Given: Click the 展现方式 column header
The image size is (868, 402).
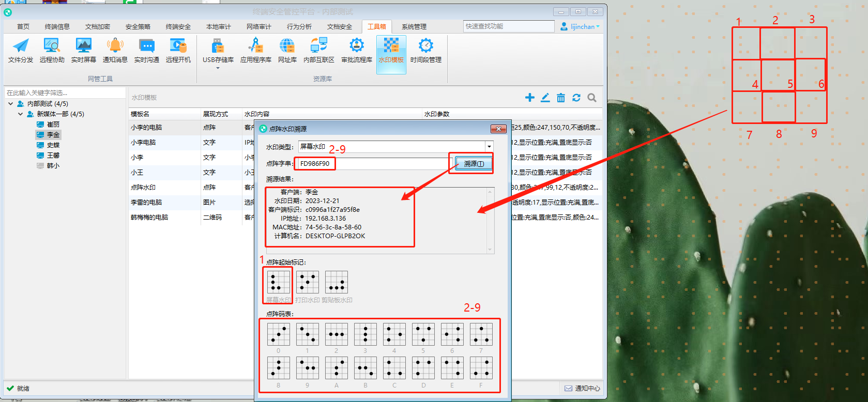Looking at the screenshot, I should click(x=222, y=114).
